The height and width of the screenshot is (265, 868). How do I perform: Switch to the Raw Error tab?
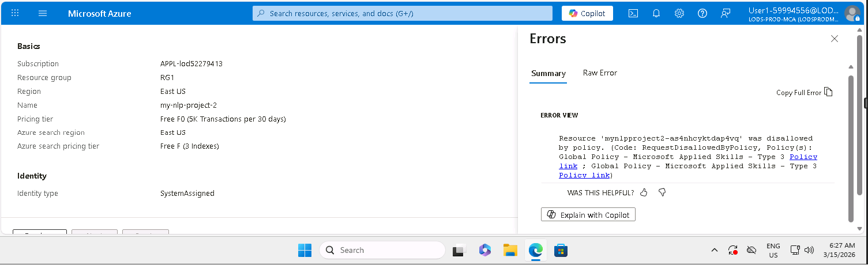pyautogui.click(x=600, y=73)
